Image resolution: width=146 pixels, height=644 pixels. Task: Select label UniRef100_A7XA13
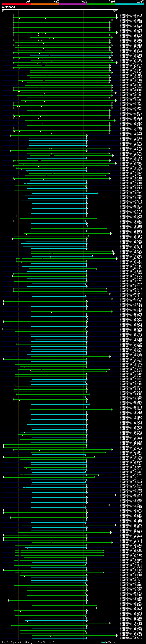tap(131, 138)
